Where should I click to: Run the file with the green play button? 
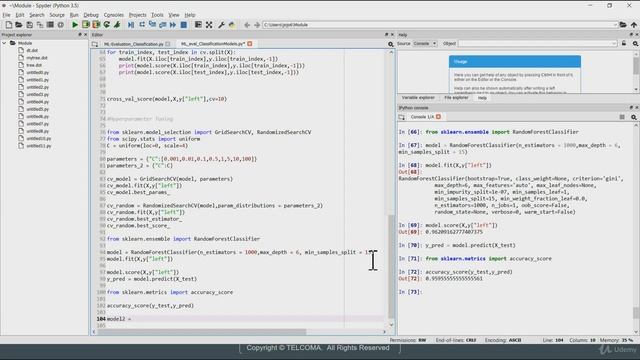click(75, 25)
